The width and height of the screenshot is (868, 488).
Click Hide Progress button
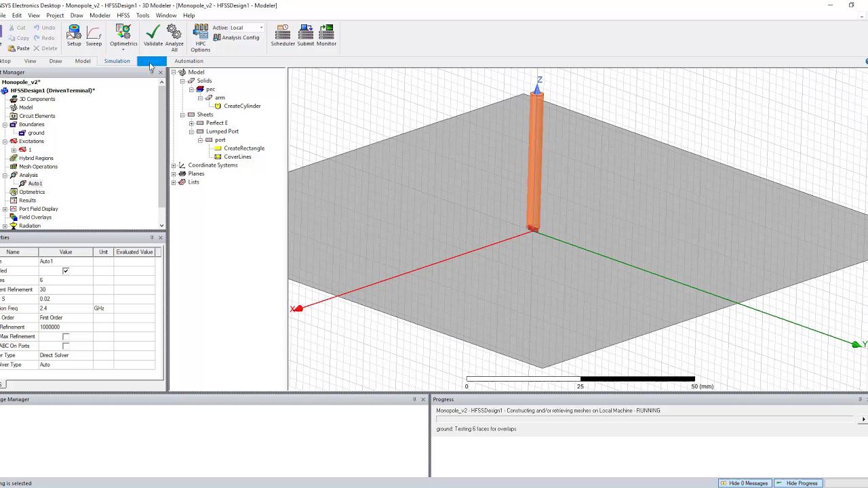point(797,483)
